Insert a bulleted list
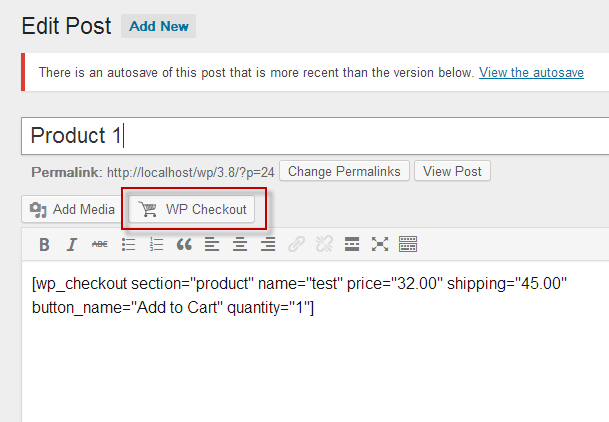This screenshot has height=422, width=609. click(129, 245)
